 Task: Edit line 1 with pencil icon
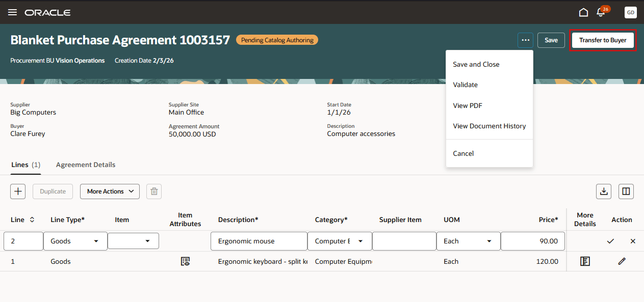tap(622, 261)
